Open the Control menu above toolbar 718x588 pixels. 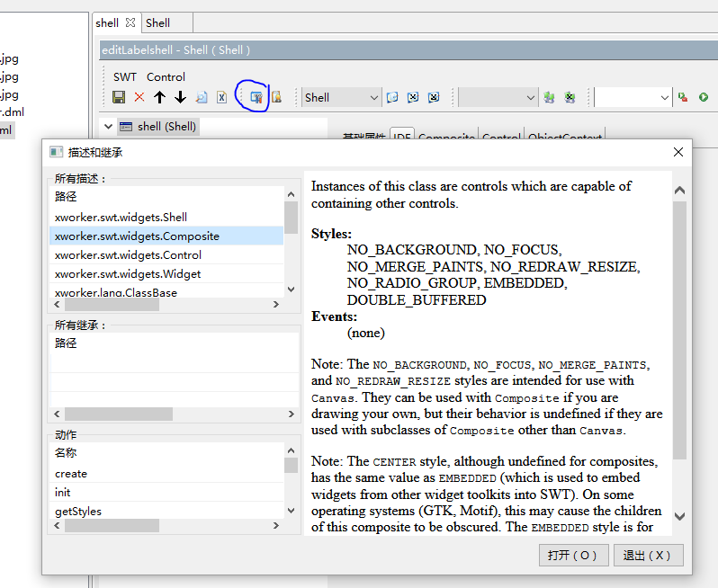click(x=166, y=77)
